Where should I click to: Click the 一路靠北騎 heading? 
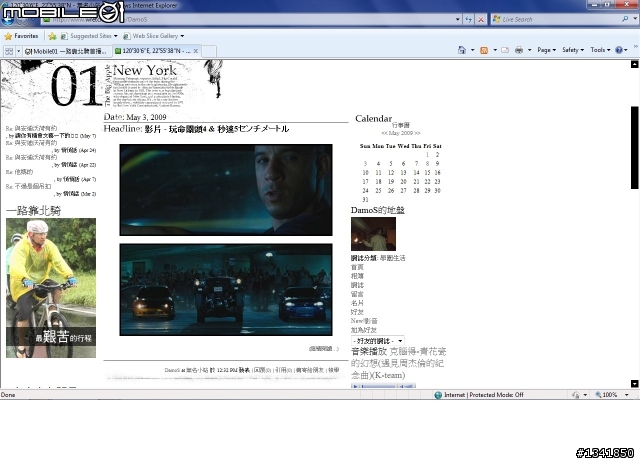33,211
